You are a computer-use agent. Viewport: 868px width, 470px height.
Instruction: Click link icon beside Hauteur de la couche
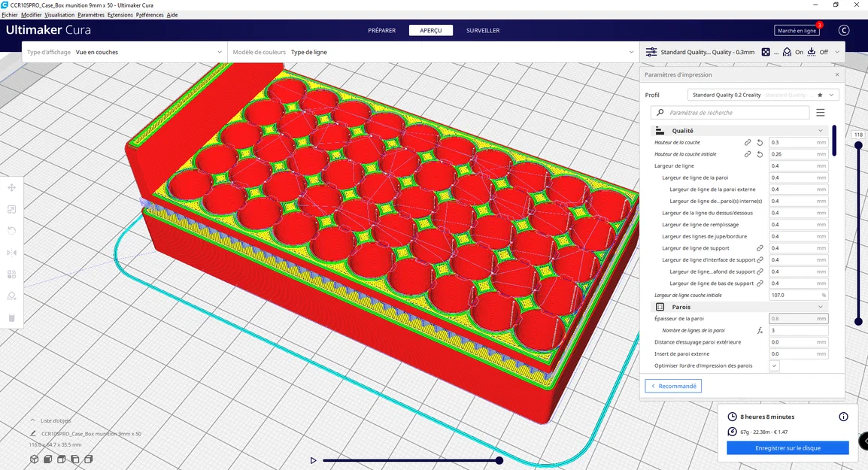[748, 142]
